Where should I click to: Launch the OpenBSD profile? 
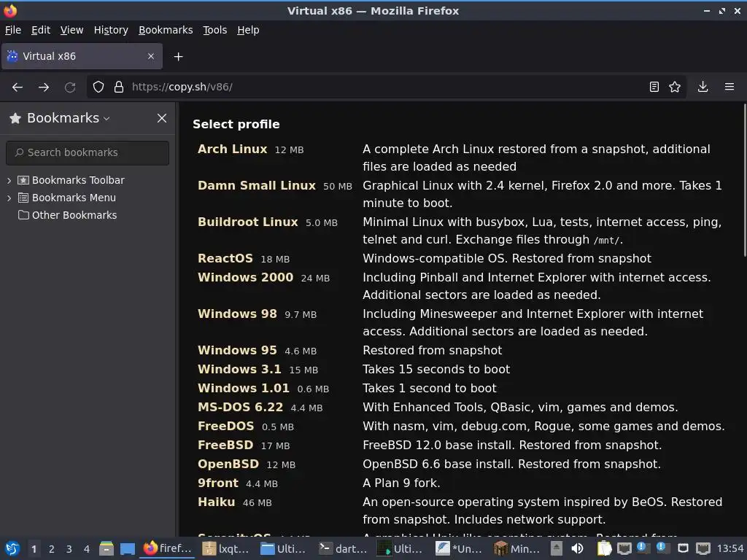pos(228,464)
